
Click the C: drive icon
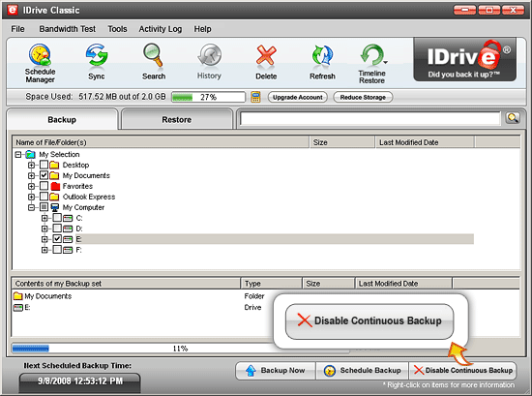coord(68,218)
